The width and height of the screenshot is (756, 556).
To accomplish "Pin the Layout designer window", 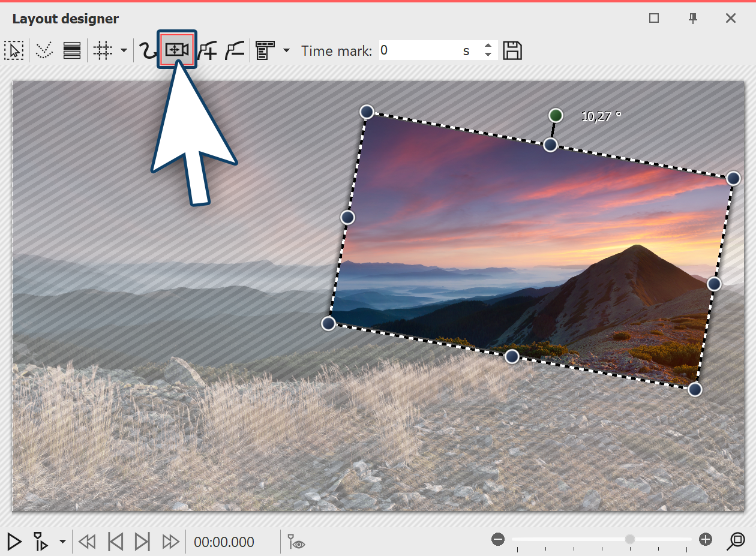I will tap(692, 19).
